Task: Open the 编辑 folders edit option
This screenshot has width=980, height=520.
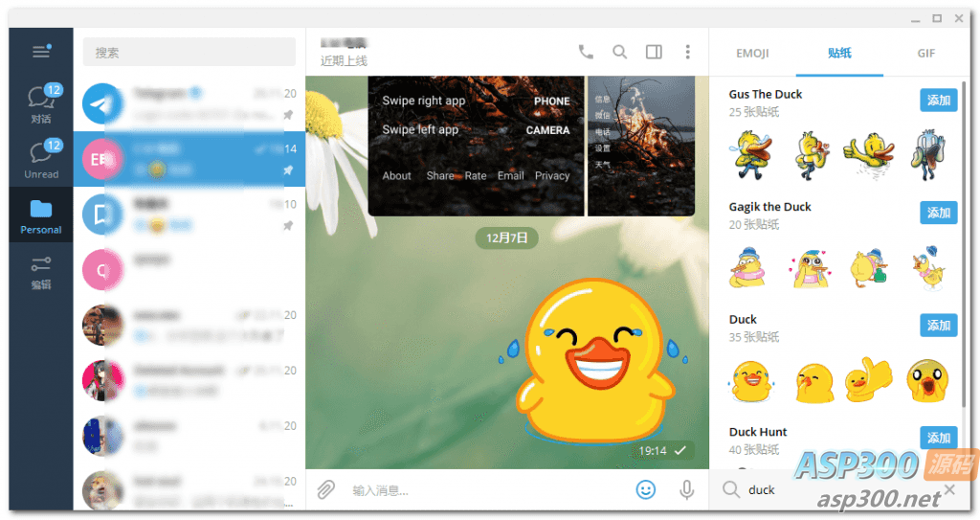Action: 41,272
